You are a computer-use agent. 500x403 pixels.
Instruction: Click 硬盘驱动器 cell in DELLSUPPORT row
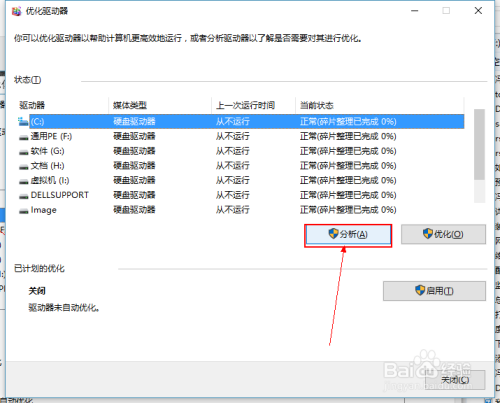(x=134, y=195)
